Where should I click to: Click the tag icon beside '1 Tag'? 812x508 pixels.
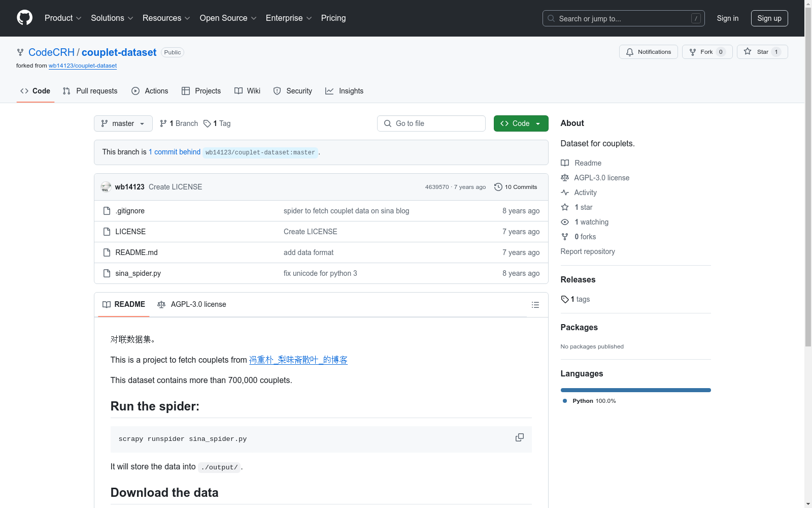coord(207,123)
